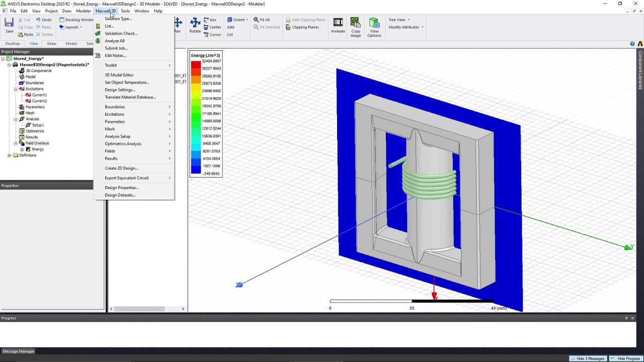Click the red color legend swatch
Image resolution: width=644 pixels, height=362 pixels.
pyautogui.click(x=195, y=65)
